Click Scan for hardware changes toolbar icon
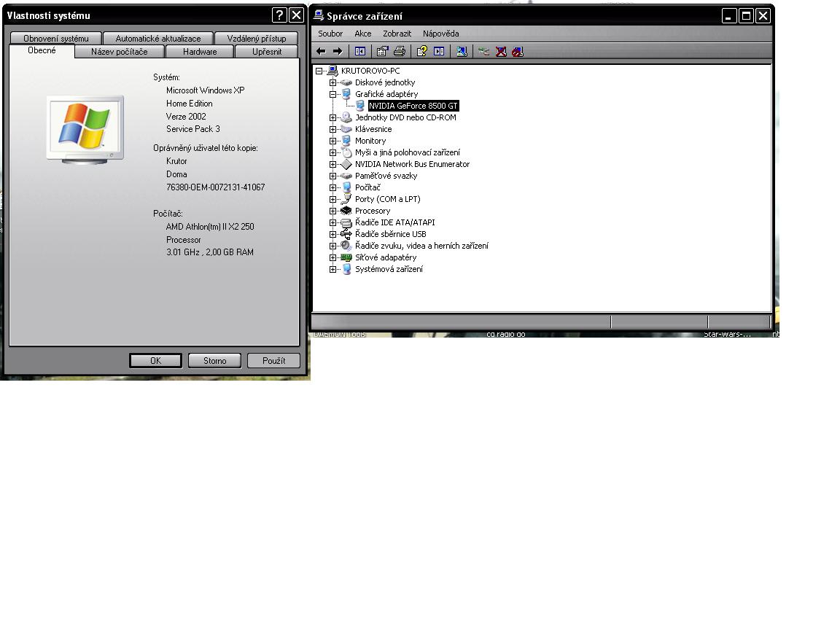Image resolution: width=840 pixels, height=630 pixels. pos(462,52)
